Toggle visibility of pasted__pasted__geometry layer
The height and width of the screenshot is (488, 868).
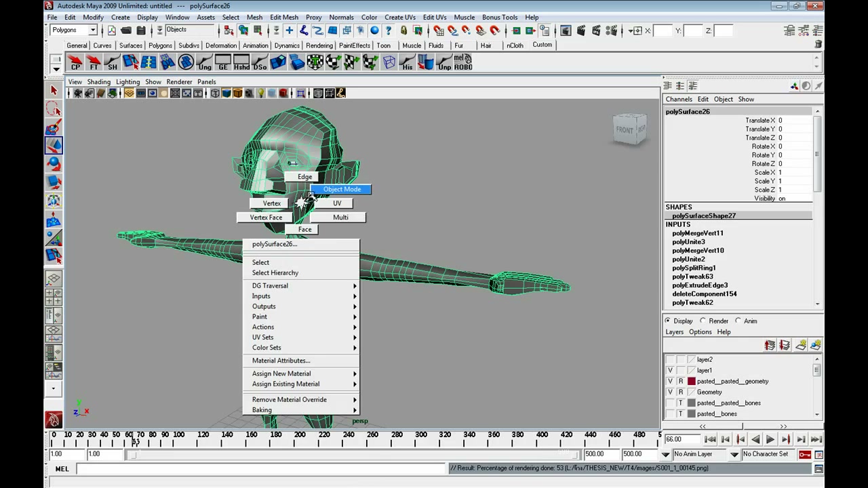coord(670,382)
